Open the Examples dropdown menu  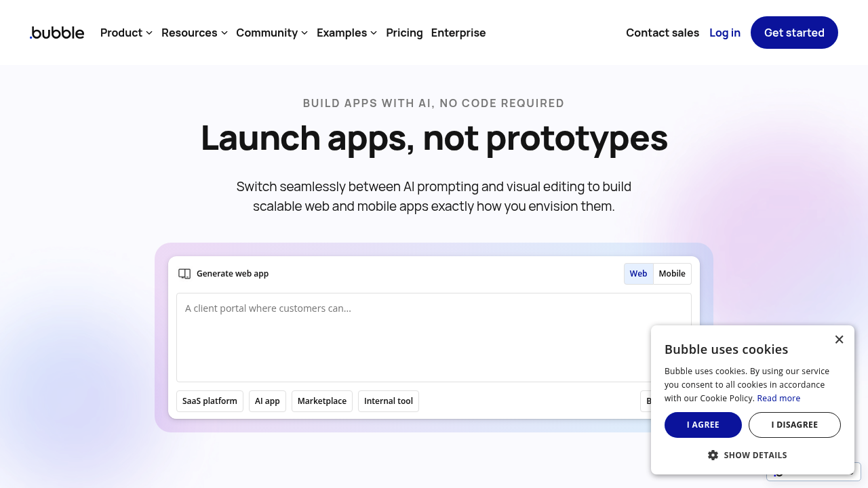point(347,33)
